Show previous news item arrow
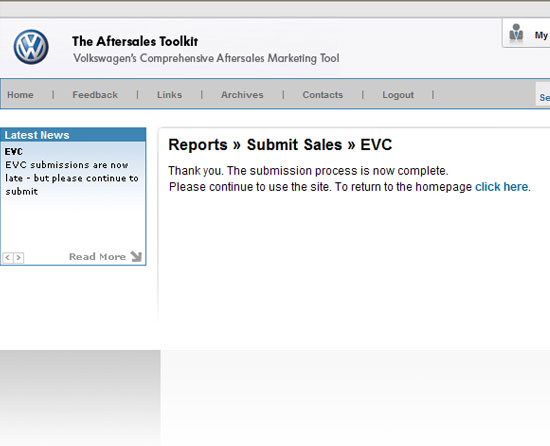 [x=7, y=258]
